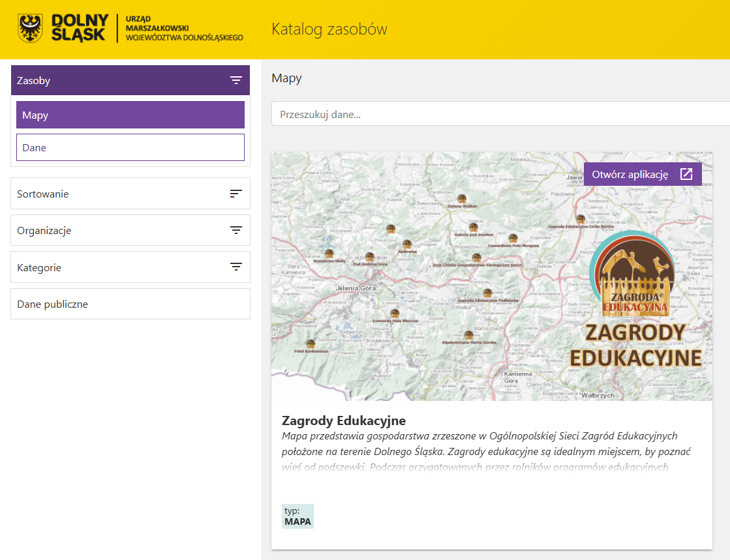Open the Zasoby panel header
This screenshot has height=560, width=730.
pyautogui.click(x=130, y=80)
